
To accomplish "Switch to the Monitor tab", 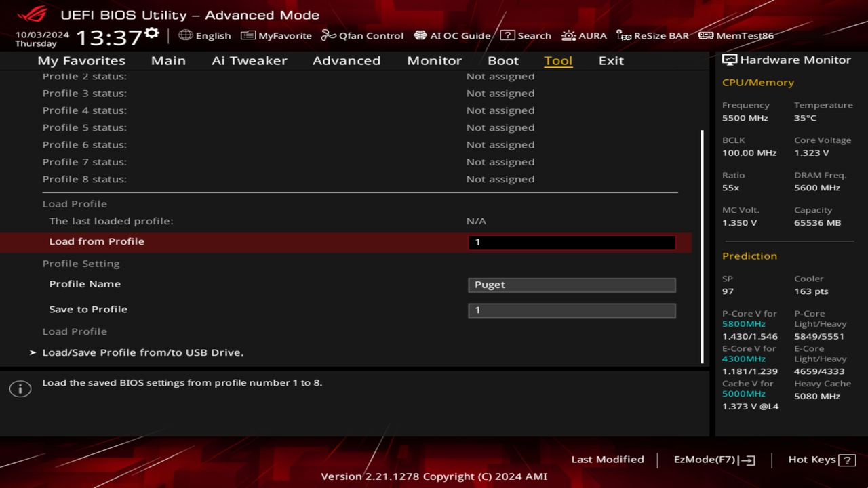I will click(434, 60).
